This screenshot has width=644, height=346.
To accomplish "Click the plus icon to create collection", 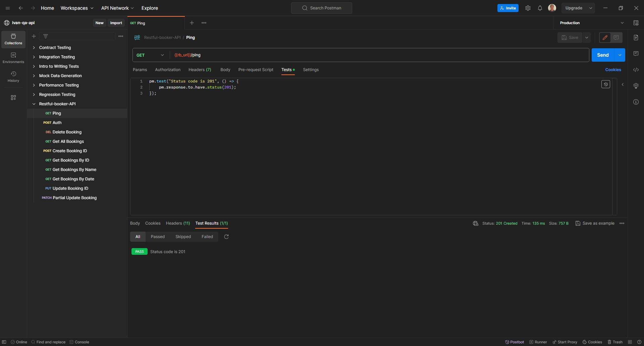I will [x=34, y=36].
